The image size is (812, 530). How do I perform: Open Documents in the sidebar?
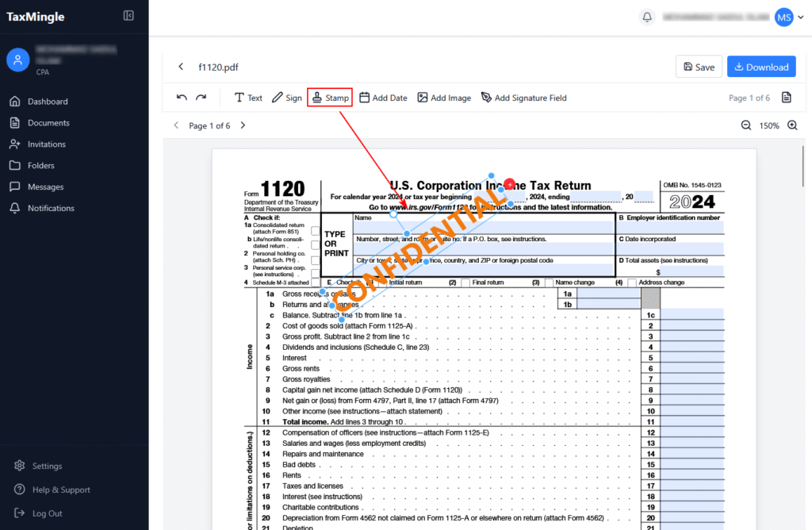tap(48, 123)
